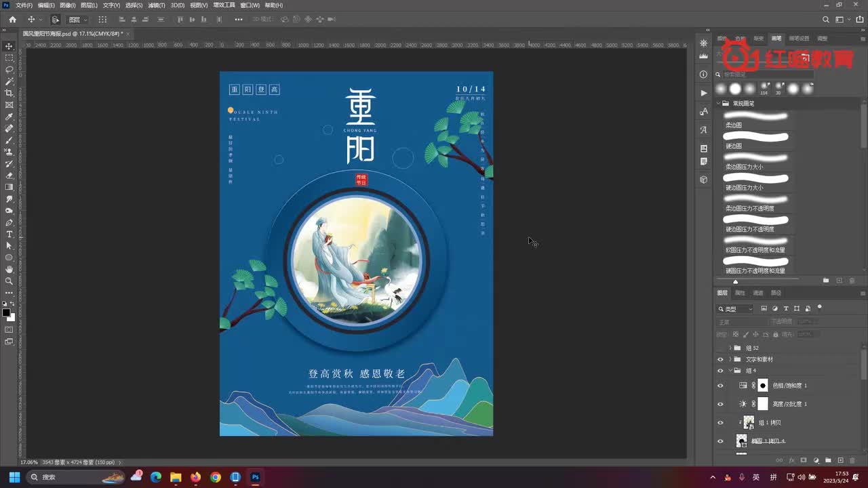Add a layer mask
Viewport: 868px width, 488px height.
(804, 460)
